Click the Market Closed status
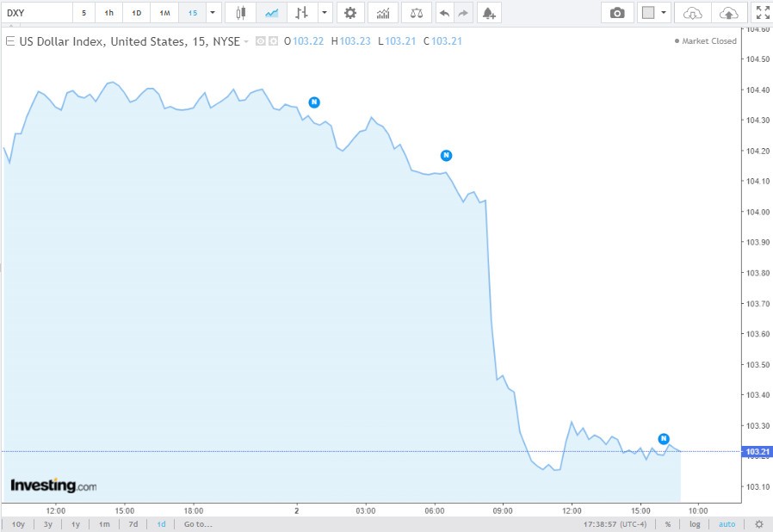Image resolution: width=773 pixels, height=532 pixels. pos(706,41)
